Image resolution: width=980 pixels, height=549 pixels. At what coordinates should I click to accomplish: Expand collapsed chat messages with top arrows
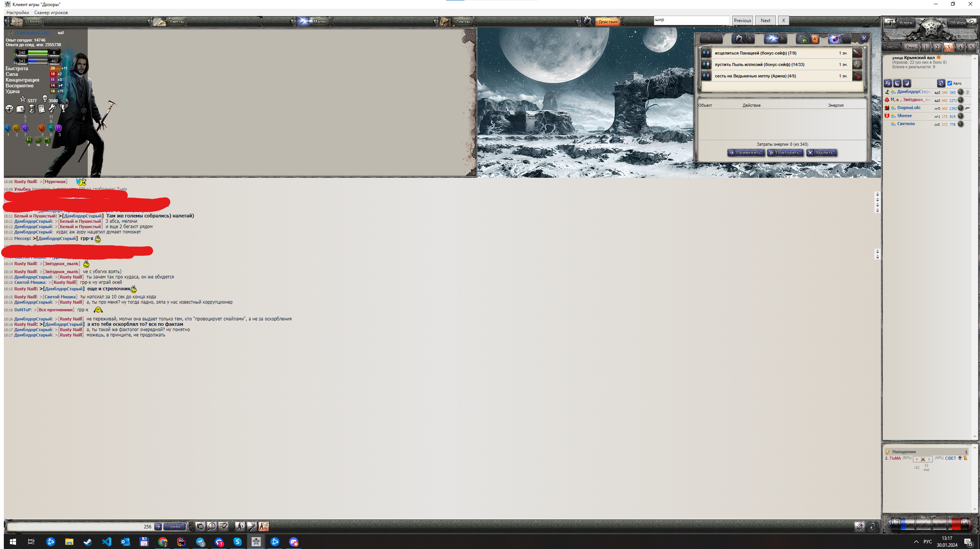click(x=877, y=202)
